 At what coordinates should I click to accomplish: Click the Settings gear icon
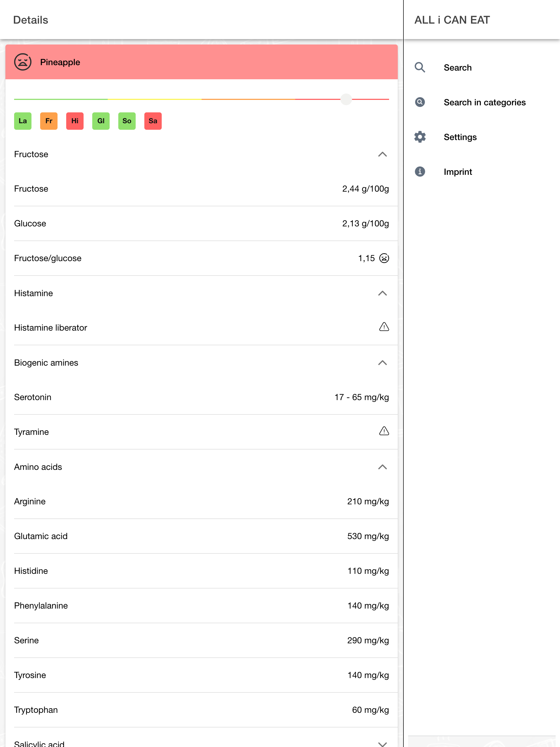419,137
